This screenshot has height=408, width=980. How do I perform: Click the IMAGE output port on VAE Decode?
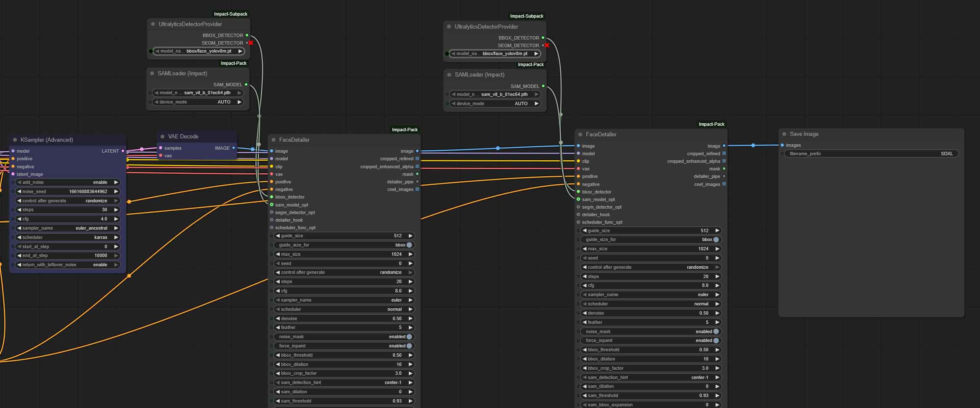pyautogui.click(x=233, y=148)
